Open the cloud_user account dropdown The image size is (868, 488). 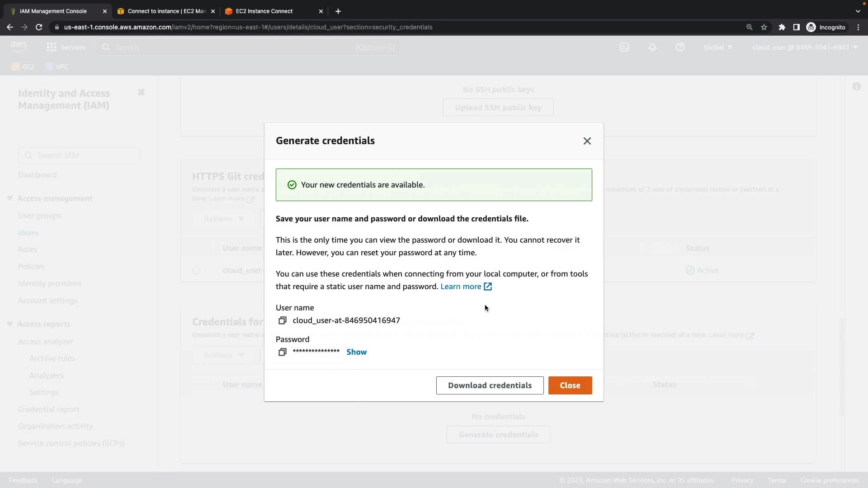(804, 47)
